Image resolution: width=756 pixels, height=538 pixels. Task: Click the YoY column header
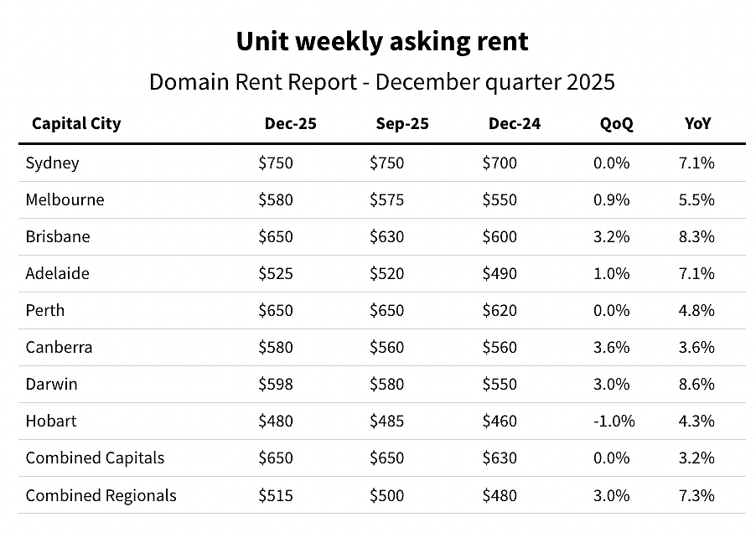pos(697,123)
